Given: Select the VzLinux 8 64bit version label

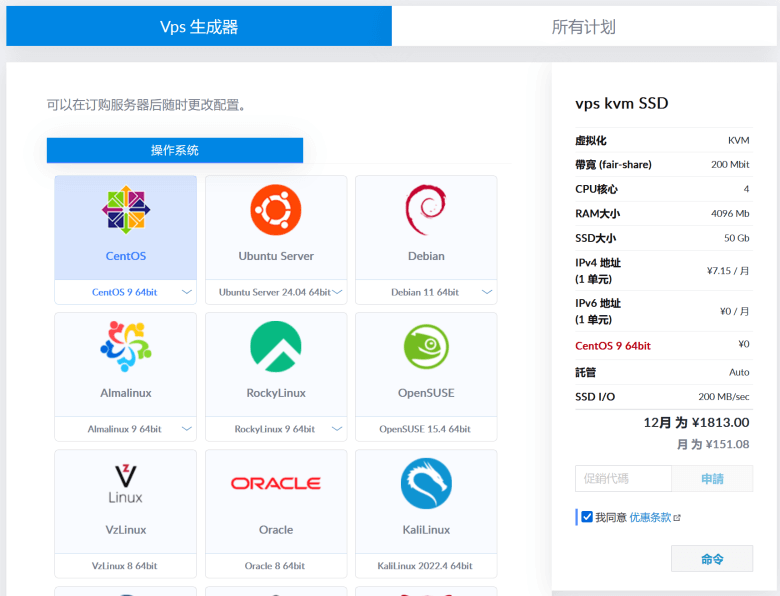Looking at the screenshot, I should point(124,566).
